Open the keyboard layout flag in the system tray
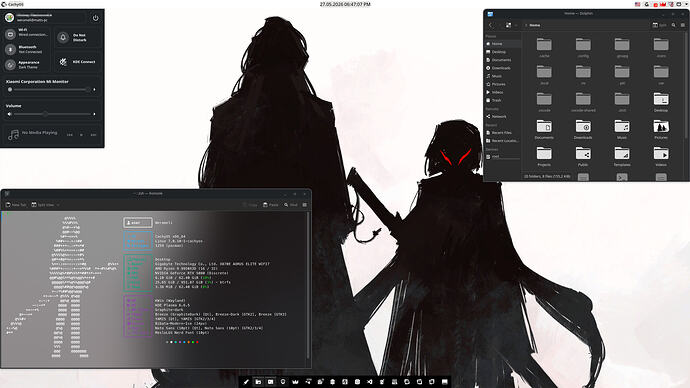Viewport: 690px width, 388px height. [638, 4]
